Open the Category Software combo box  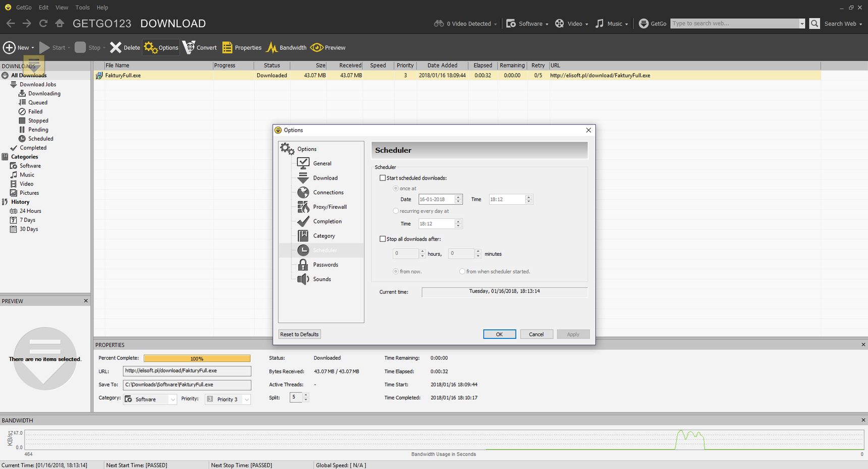point(150,399)
